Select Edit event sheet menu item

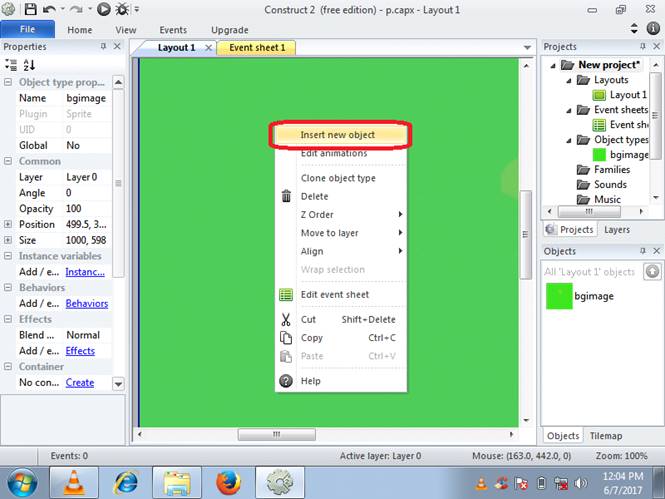pos(341,294)
